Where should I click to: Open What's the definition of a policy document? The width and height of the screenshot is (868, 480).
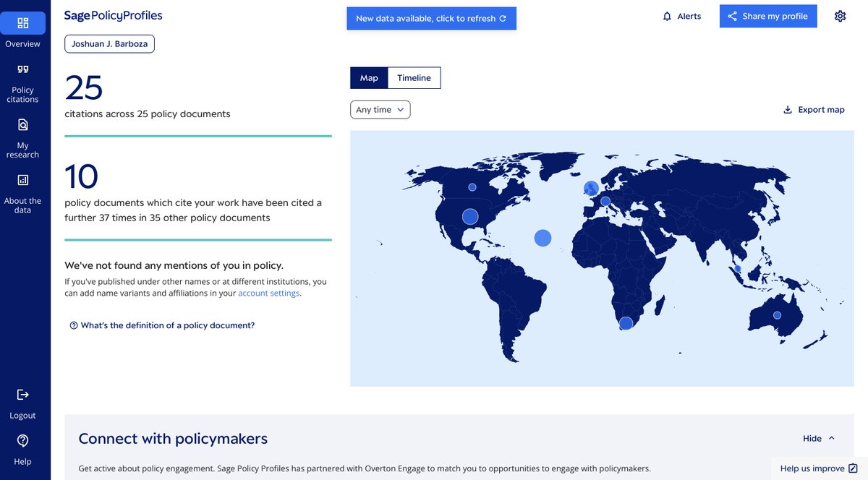[x=162, y=325]
